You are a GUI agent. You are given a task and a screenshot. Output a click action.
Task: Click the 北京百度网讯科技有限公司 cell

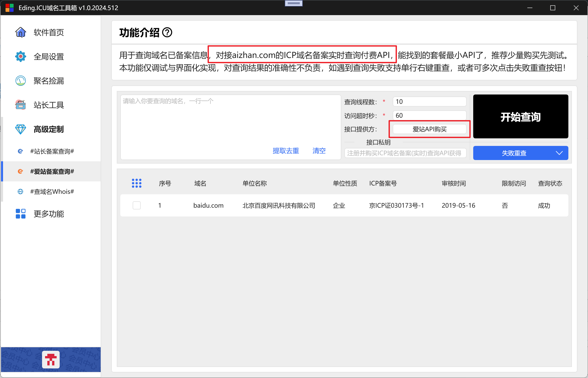279,205
